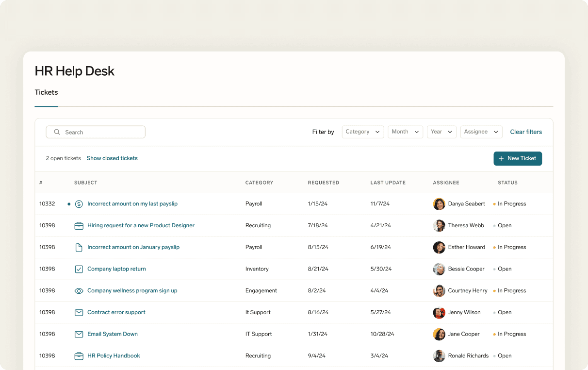Open the Company laptop return ticket
The height and width of the screenshot is (370, 588).
(116, 269)
